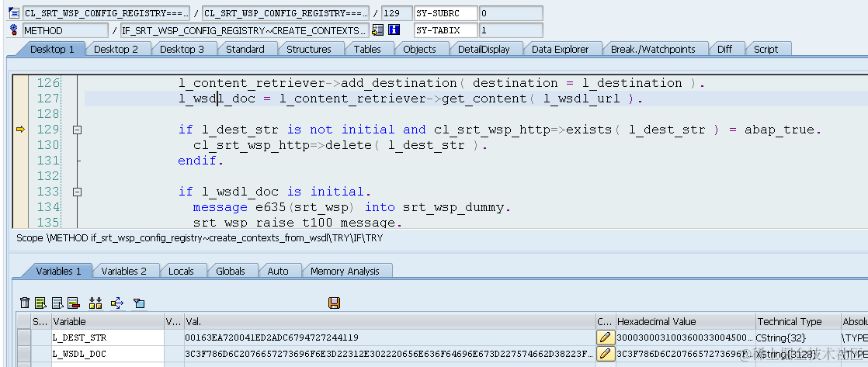Viewport: 868px width, 367px height.
Task: Click the gear icon before the METHOD field
Action: [x=14, y=30]
